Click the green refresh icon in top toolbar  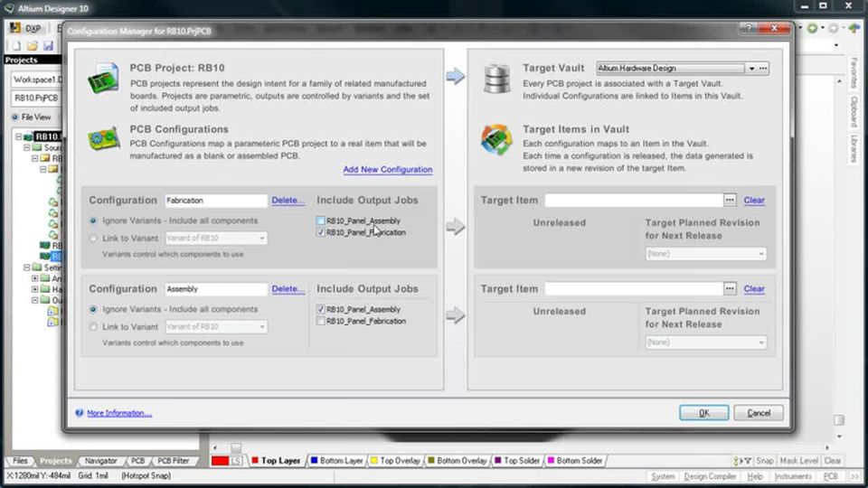(812, 28)
